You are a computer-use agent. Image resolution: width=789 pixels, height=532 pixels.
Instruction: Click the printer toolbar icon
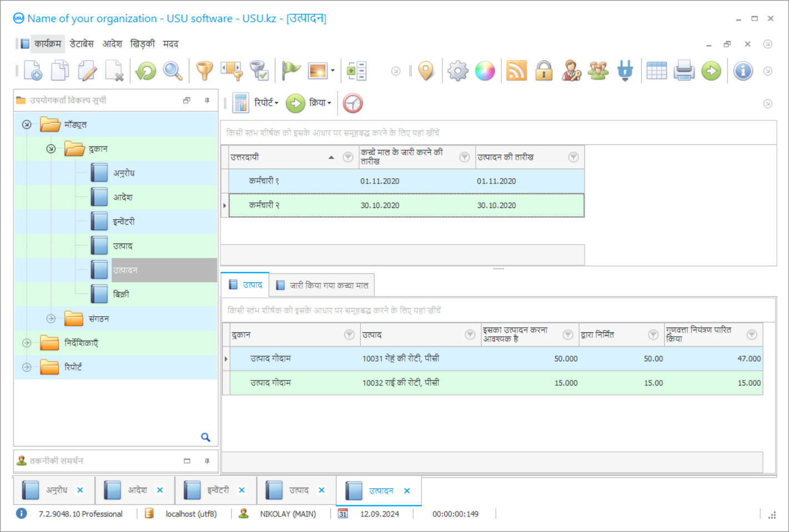point(684,71)
